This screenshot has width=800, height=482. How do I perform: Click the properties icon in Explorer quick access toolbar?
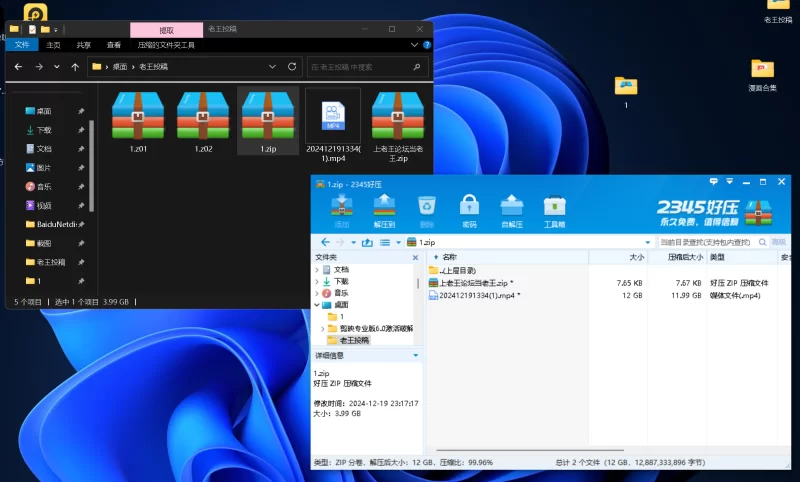(32, 29)
